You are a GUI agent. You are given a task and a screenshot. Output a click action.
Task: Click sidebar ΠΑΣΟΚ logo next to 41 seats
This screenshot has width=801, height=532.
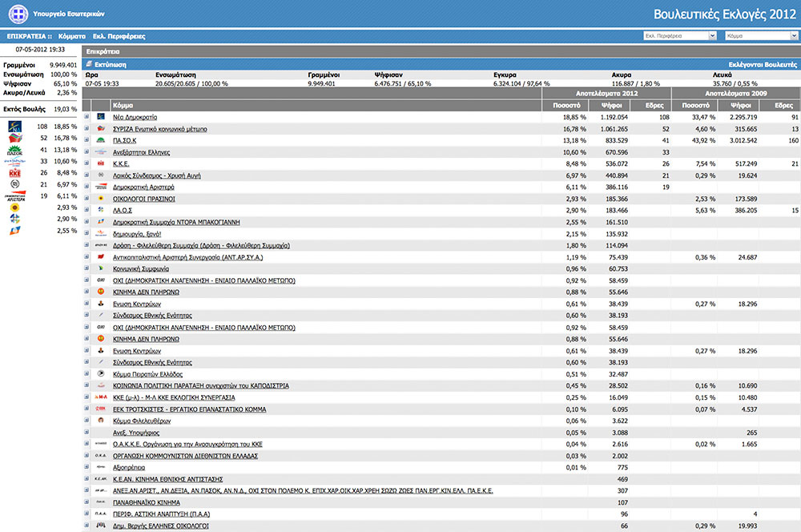click(x=14, y=150)
